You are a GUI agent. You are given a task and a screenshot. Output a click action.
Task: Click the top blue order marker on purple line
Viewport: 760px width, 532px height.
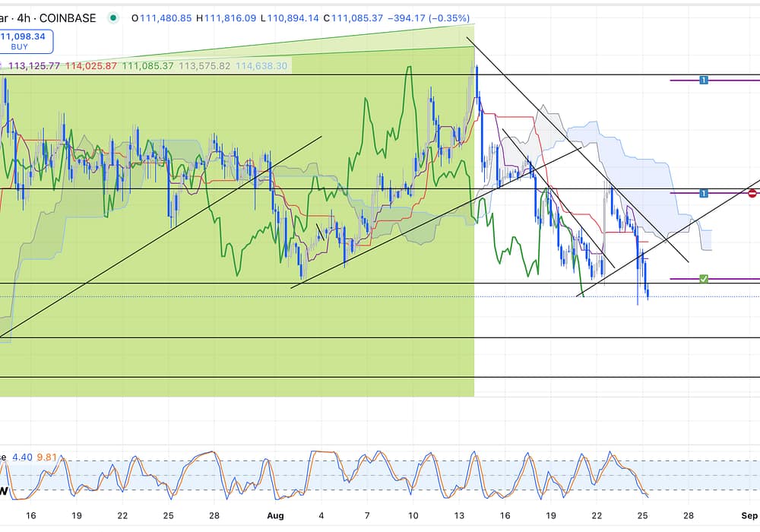point(704,80)
